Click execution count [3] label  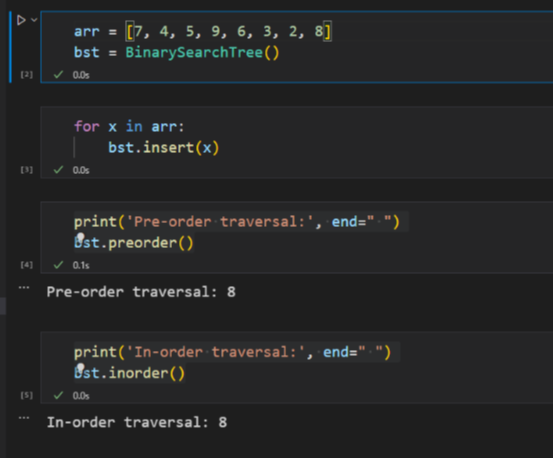pos(26,170)
